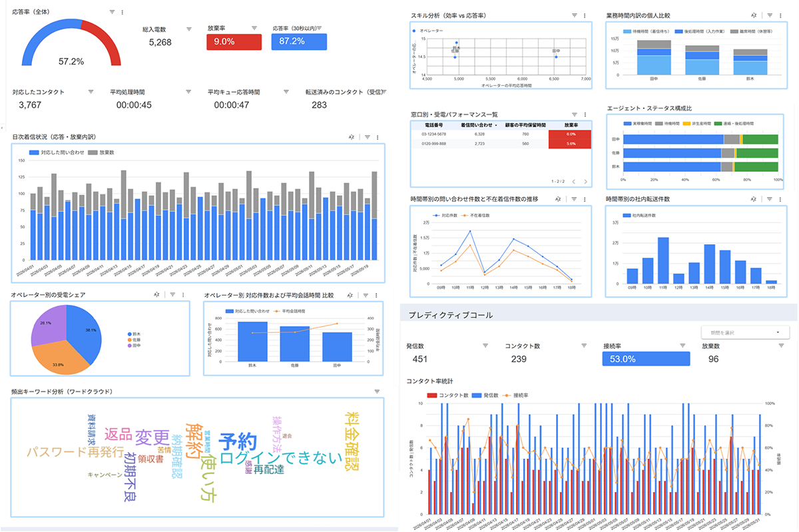The image size is (799, 532).
Task: Click filter icon beside 平均キュー応答時間
Action: click(286, 93)
